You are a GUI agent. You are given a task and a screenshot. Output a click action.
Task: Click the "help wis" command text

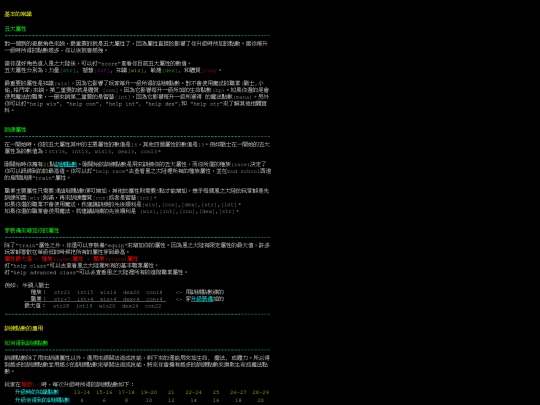[x=42, y=104]
